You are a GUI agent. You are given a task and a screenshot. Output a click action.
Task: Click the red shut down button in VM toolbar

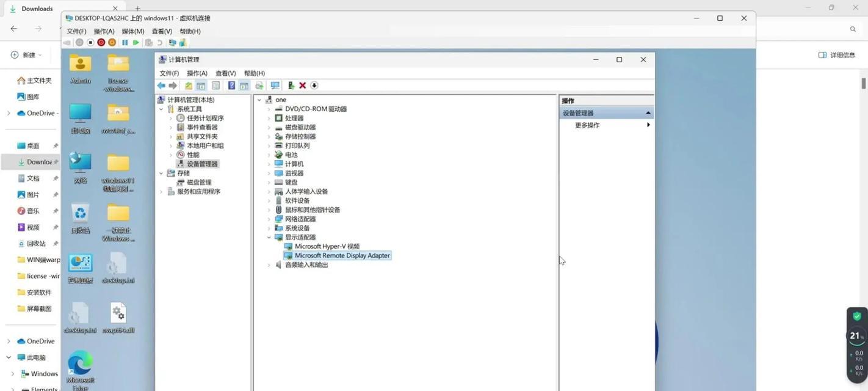point(101,43)
